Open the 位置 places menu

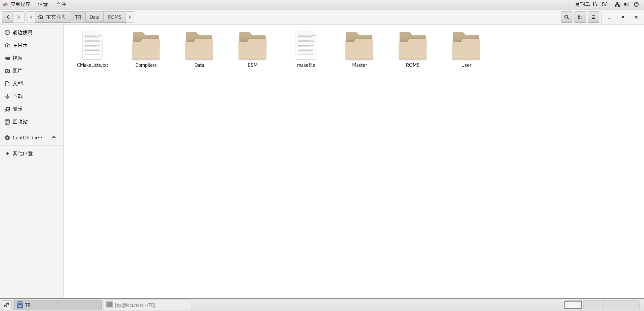coord(43,4)
